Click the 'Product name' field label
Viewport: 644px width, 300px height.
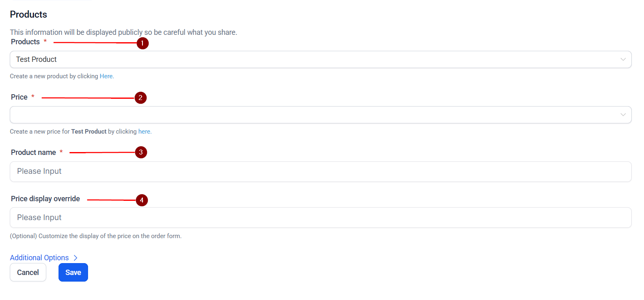33,152
